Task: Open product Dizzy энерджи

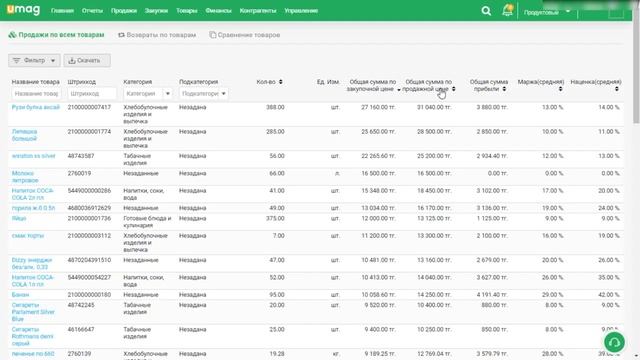Action: [x=32, y=263]
